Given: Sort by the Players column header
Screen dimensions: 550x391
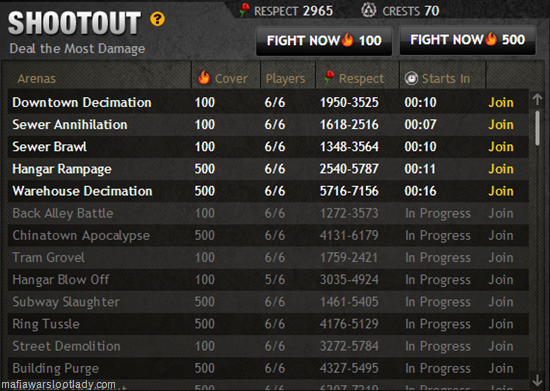Looking at the screenshot, I should coord(286,79).
